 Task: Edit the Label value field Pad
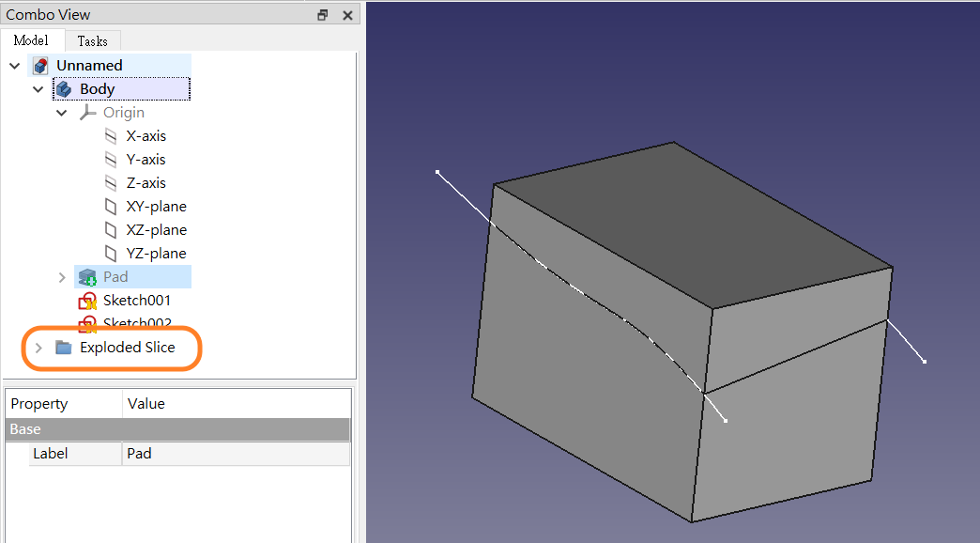pos(237,454)
